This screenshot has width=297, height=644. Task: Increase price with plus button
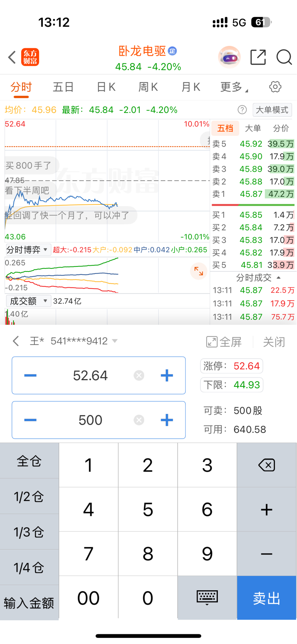click(167, 375)
